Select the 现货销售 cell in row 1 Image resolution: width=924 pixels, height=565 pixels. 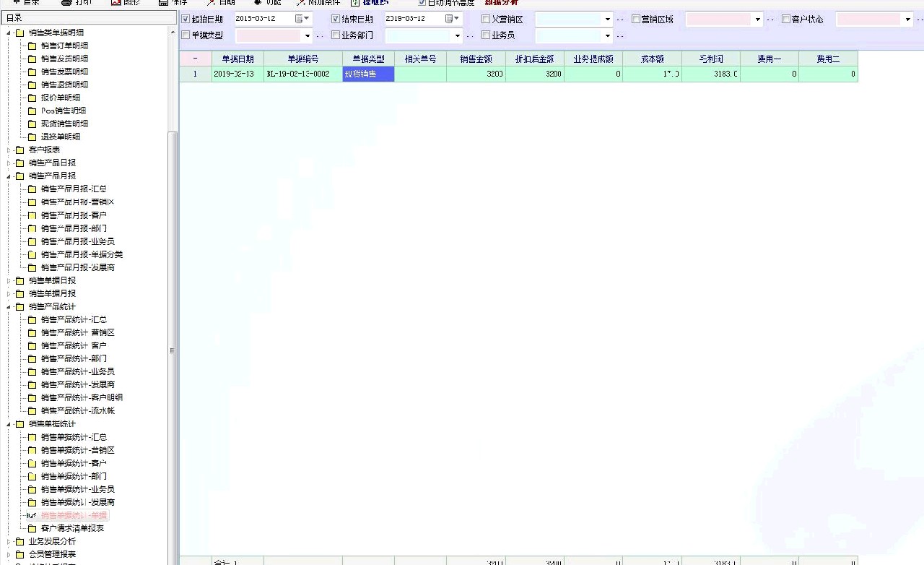coord(368,74)
